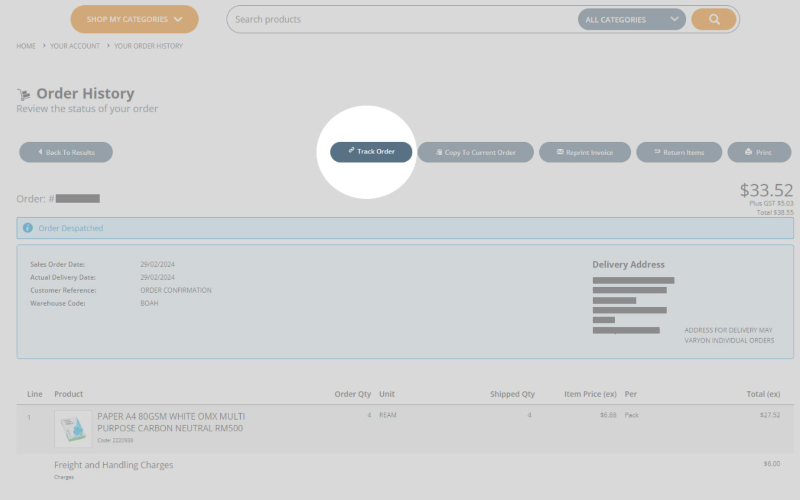The width and height of the screenshot is (800, 500).
Task: Open Track Order for this order
Action: click(x=371, y=151)
